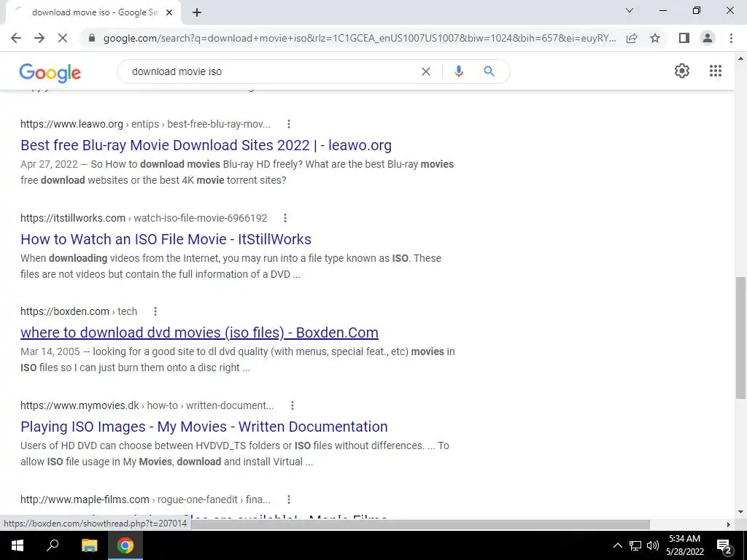This screenshot has width=747, height=560.
Task: Open About this result for itstillworks.com
Action: [285, 218]
